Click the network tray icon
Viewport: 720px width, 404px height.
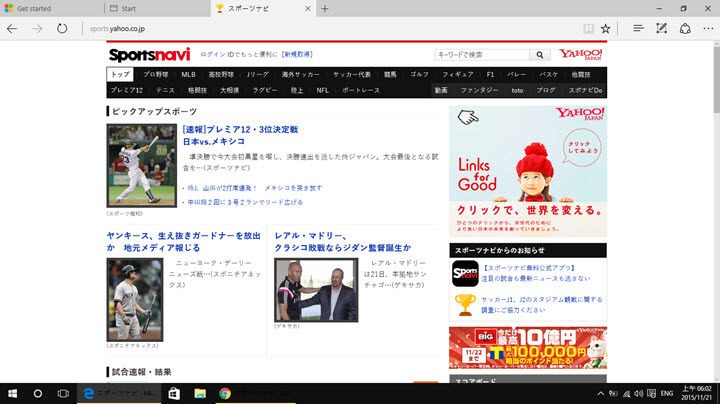pyautogui.click(x=626, y=393)
